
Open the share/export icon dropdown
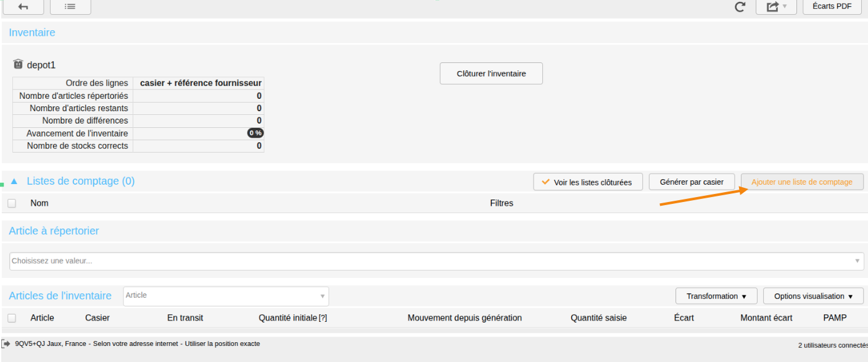pos(776,7)
